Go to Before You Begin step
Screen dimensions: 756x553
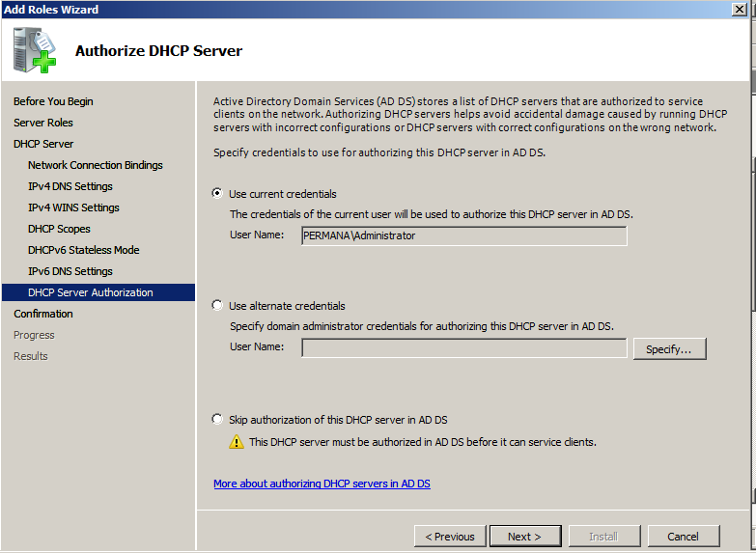click(x=53, y=101)
